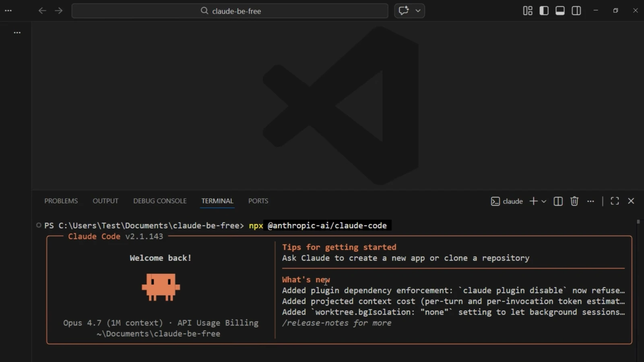The height and width of the screenshot is (362, 644).
Task: Switch to the PROBLEMS tab
Action: (61, 201)
